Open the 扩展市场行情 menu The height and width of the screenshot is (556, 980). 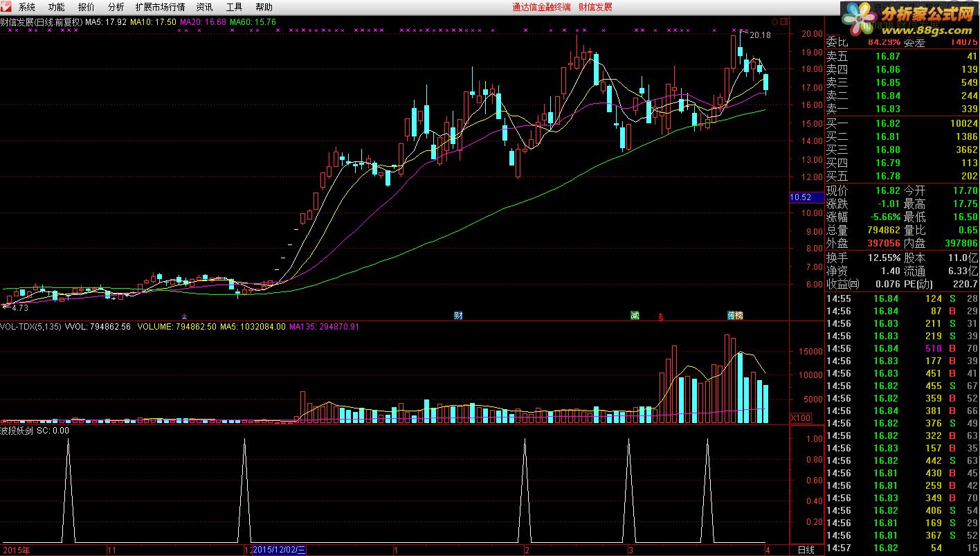tap(160, 8)
